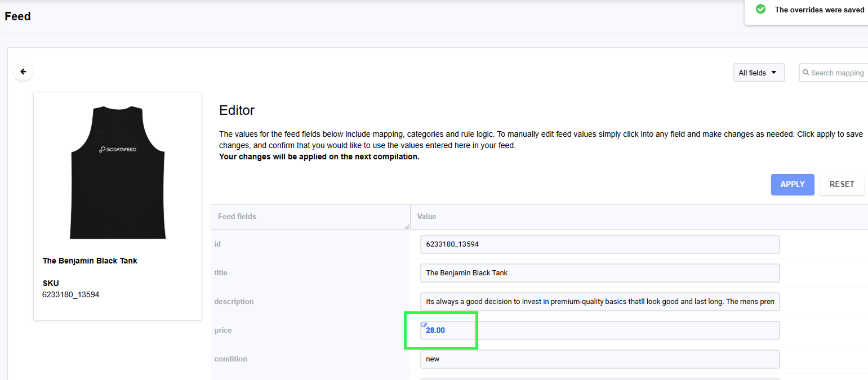Click the override edit icon in price field
Viewport: 868px width, 380px height.
coord(424,325)
